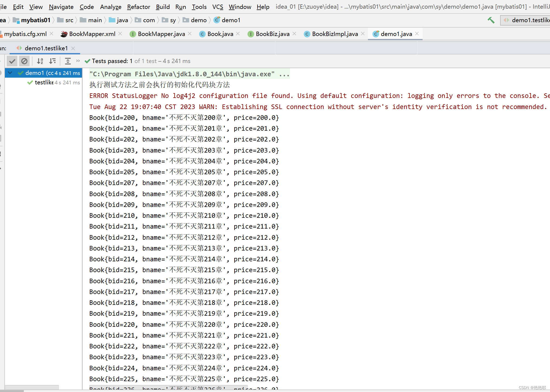Show more test toolbar actions chevron
The image size is (550, 392).
pos(78,61)
